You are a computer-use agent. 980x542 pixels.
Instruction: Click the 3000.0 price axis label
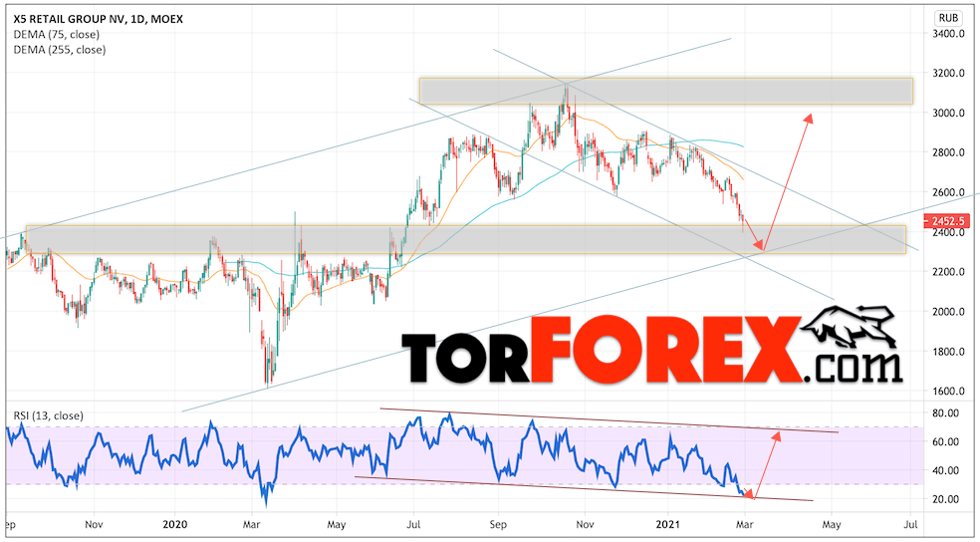[949, 114]
